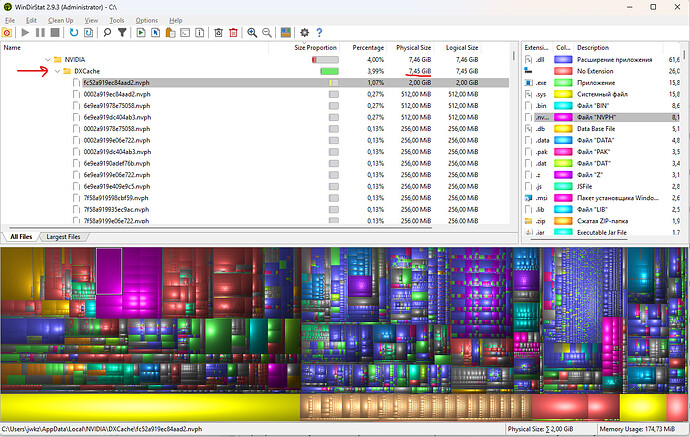Viewport: 690px width, 437px height.
Task: Select file 6e9ea919dc404ab3.nvph
Action: coord(117,117)
